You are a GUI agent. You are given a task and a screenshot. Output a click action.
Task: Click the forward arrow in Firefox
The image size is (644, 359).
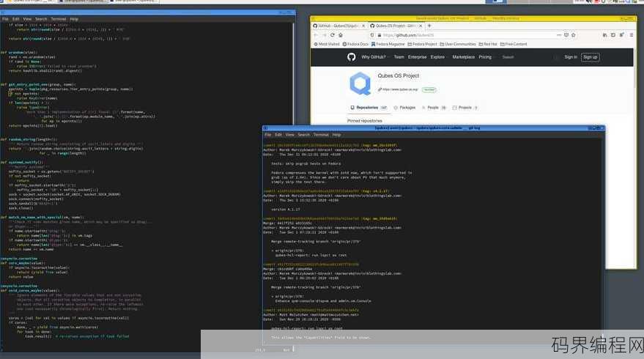[324, 35]
